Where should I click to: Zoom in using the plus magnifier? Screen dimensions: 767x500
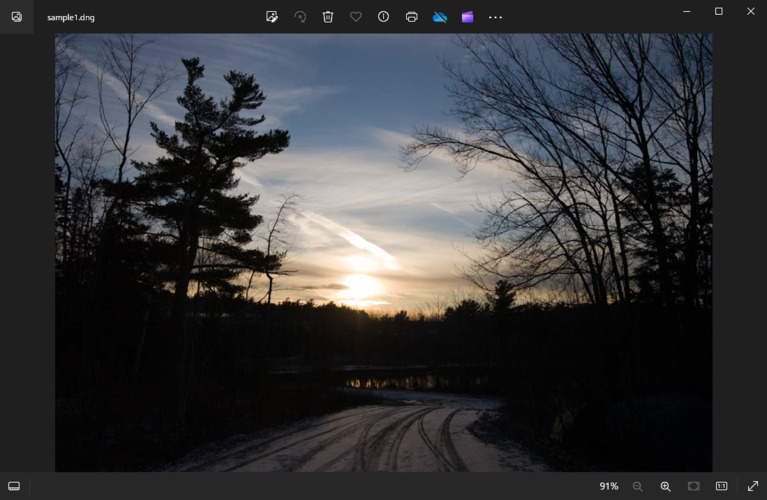(x=665, y=486)
